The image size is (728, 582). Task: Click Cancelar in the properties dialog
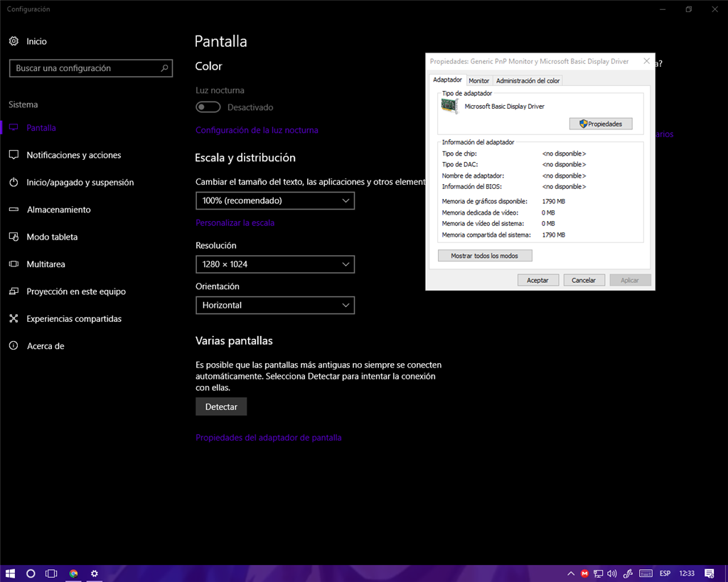(x=584, y=280)
